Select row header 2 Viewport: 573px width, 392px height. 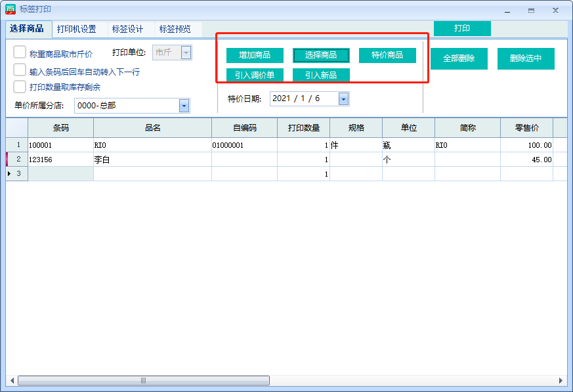[17, 160]
